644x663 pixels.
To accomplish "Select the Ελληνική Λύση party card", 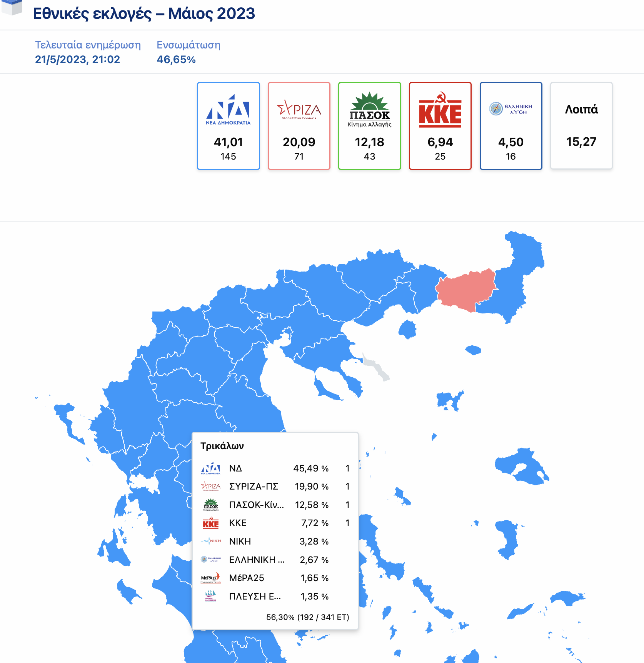I will [511, 126].
